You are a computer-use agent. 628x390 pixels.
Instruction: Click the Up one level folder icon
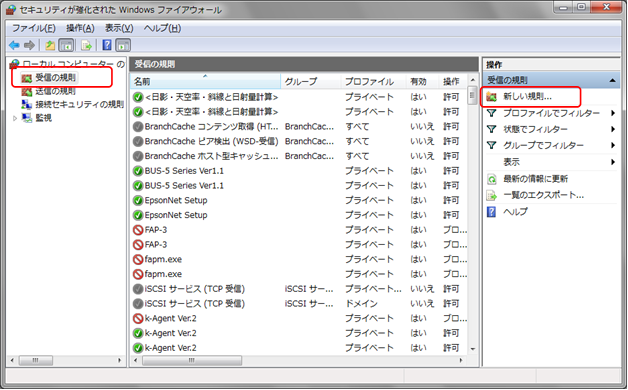pyautogui.click(x=50, y=45)
